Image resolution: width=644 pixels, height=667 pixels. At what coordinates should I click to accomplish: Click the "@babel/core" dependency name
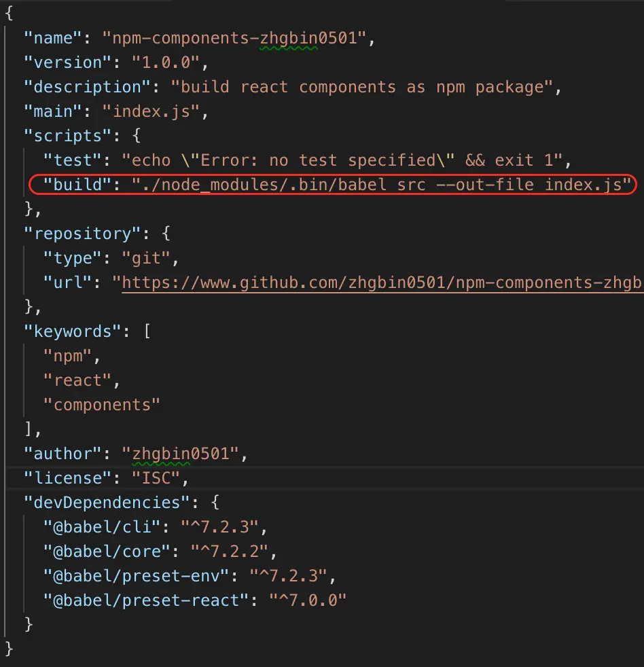pos(107,552)
